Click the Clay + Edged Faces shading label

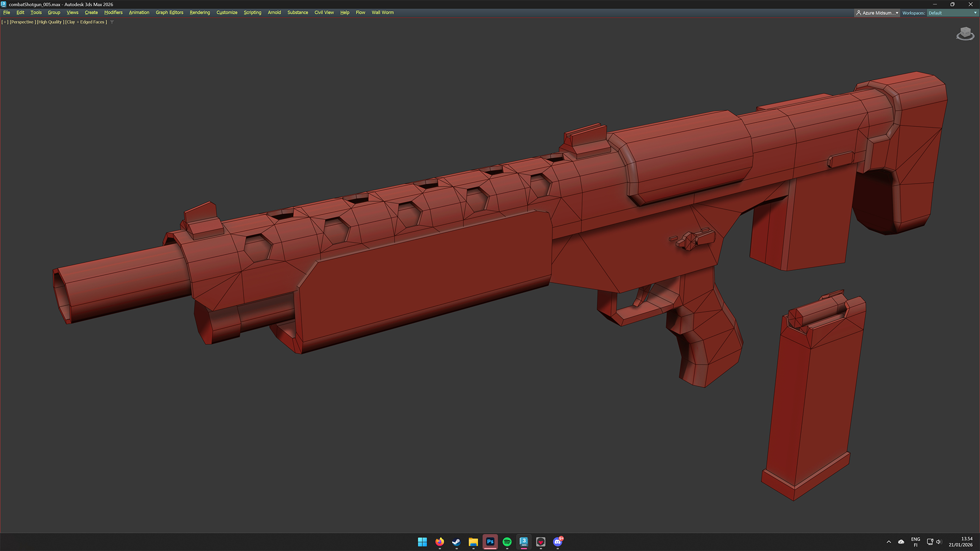coord(86,22)
